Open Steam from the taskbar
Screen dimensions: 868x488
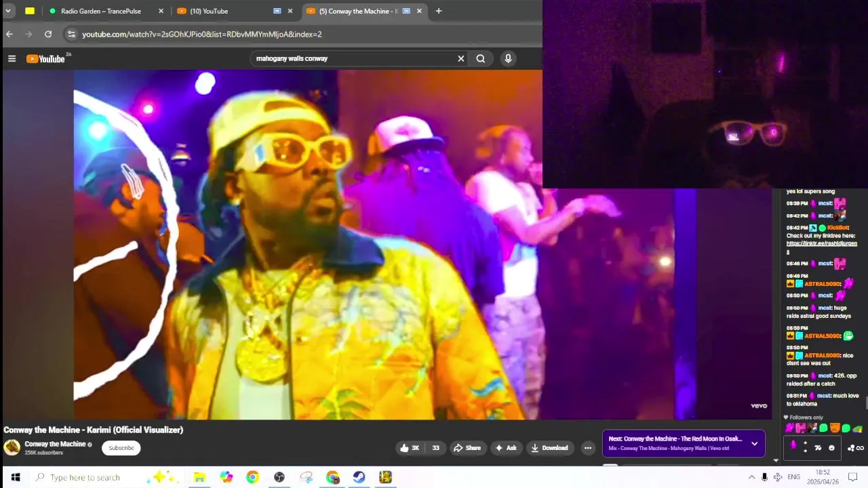click(359, 477)
